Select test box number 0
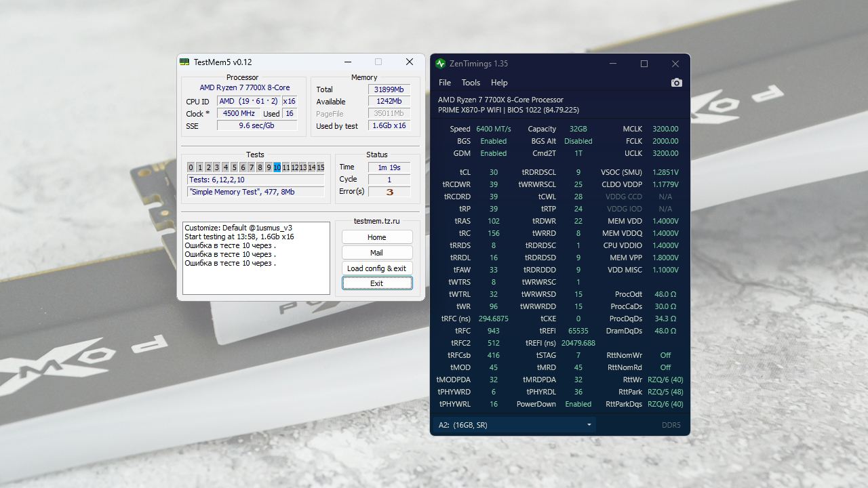The width and height of the screenshot is (868, 488). [x=191, y=167]
